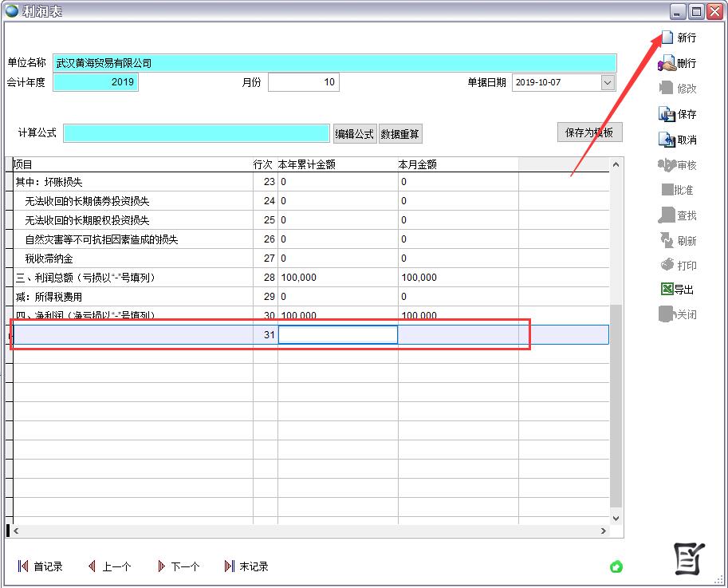The height and width of the screenshot is (588, 728).
Task: Click the 编辑公式 (Edit Formula) button
Action: coord(354,133)
